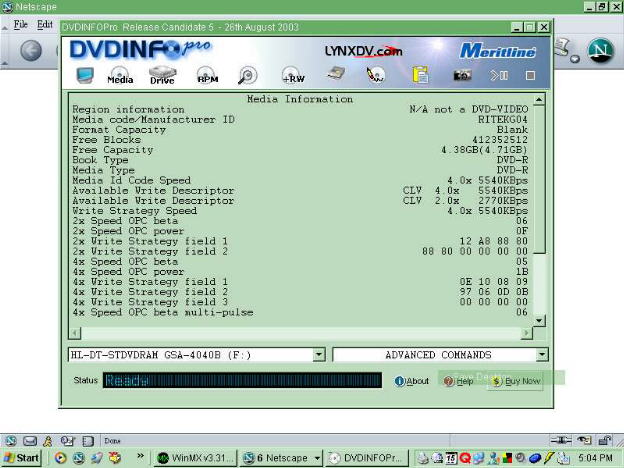The image size is (624, 468).
Task: Select the 'Media code/Manufacturer ID' row
Action: coord(300,119)
